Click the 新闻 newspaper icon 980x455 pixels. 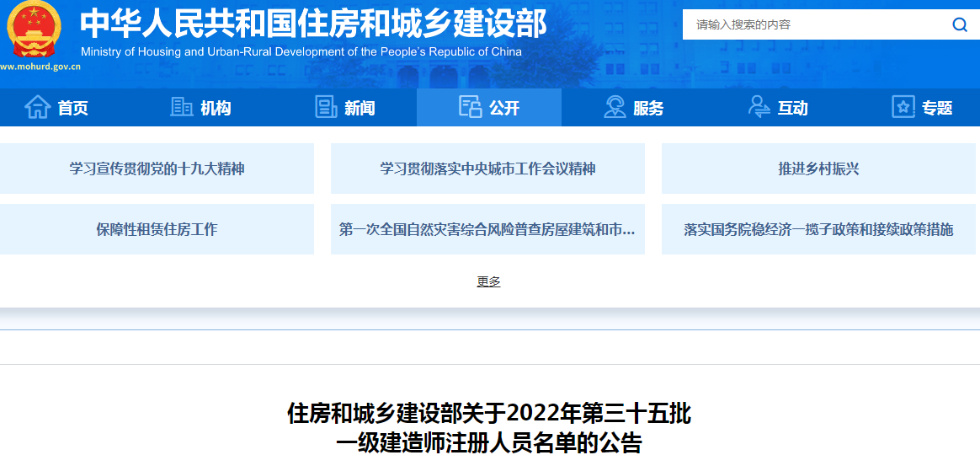326,107
